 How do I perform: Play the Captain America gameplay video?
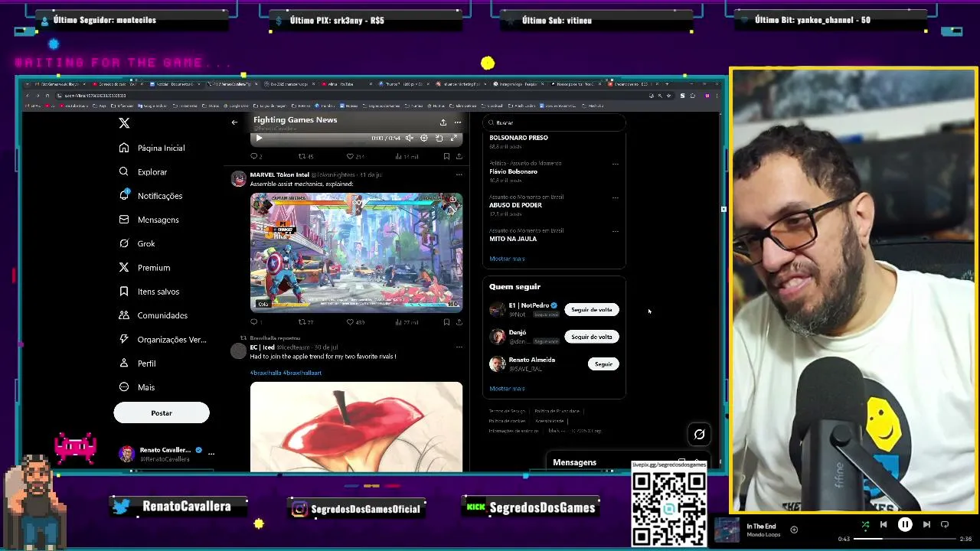pyautogui.click(x=356, y=252)
